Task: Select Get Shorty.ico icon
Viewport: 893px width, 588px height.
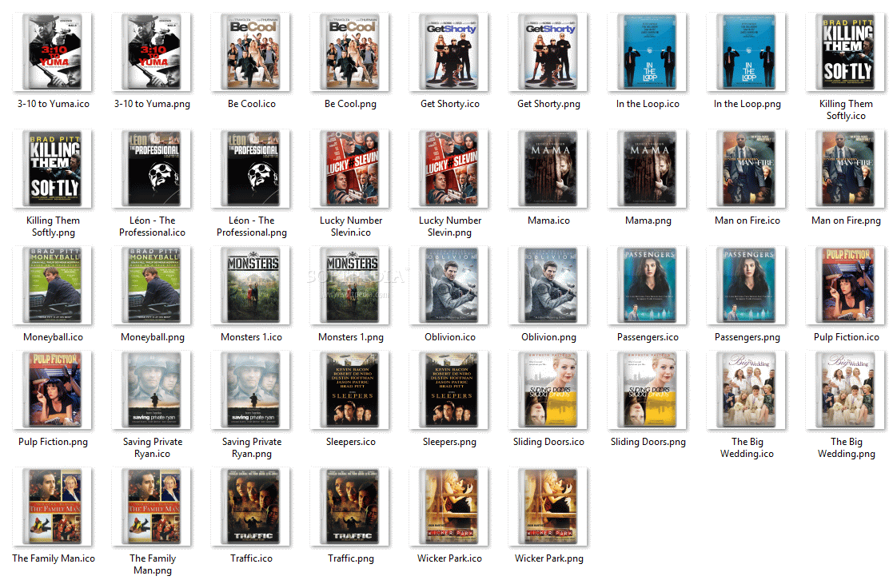Action: (450, 53)
